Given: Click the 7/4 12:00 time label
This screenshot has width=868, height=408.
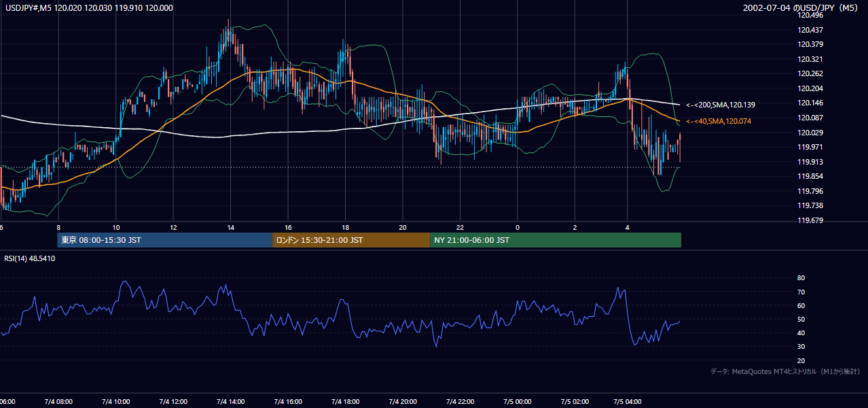Looking at the screenshot, I should click(x=173, y=402).
